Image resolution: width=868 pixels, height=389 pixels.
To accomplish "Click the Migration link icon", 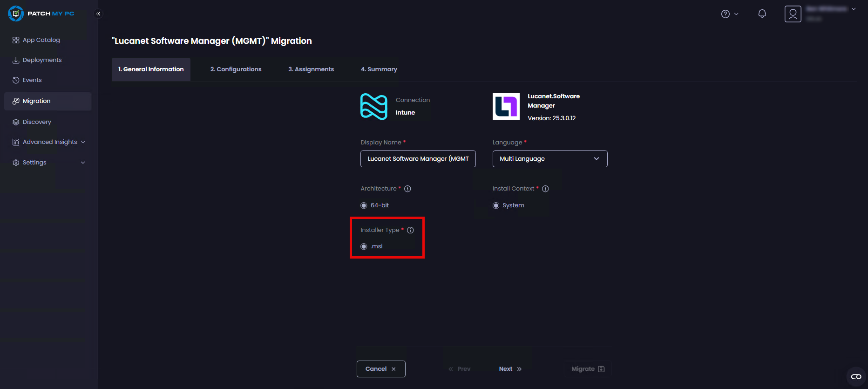I will coord(16,101).
